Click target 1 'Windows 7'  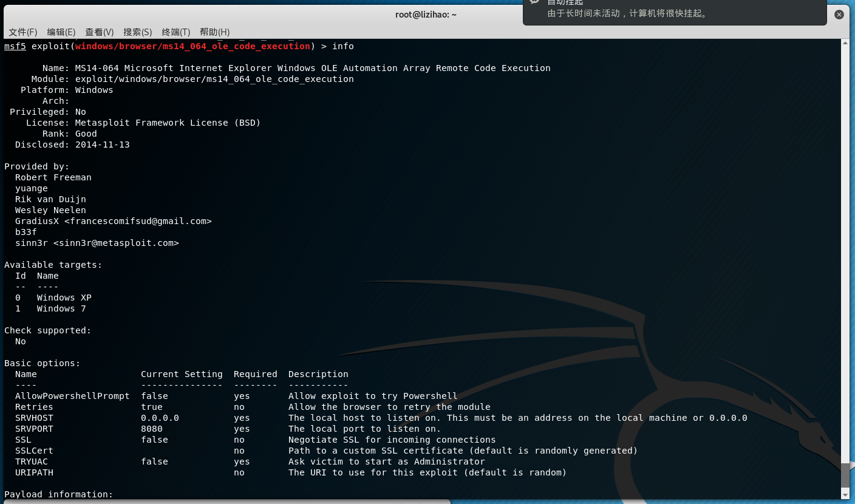pyautogui.click(x=61, y=308)
